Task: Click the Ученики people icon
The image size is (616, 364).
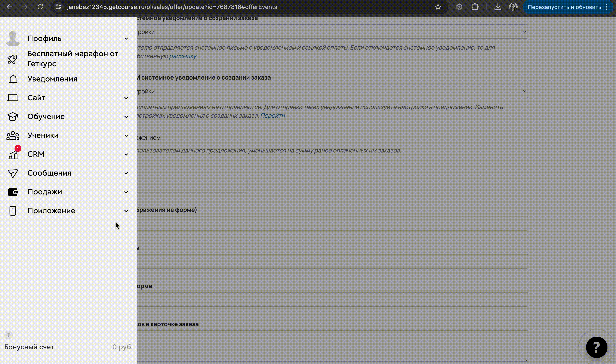Action: 13,135
